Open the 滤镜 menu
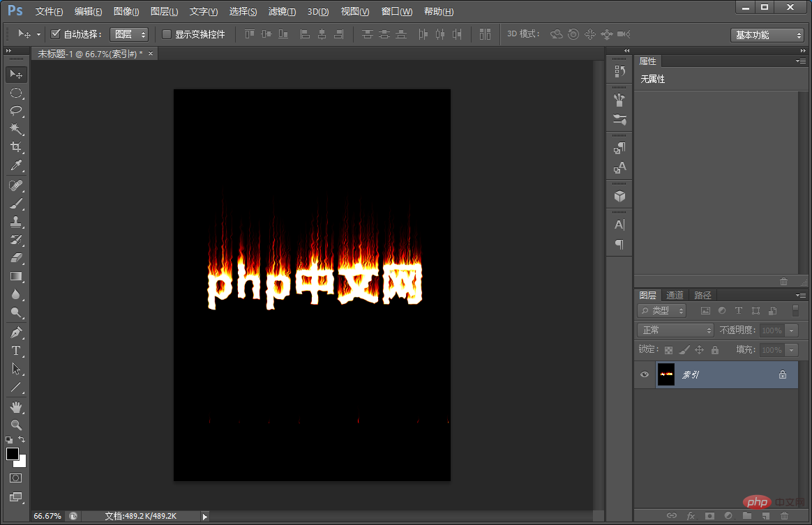 click(x=283, y=11)
